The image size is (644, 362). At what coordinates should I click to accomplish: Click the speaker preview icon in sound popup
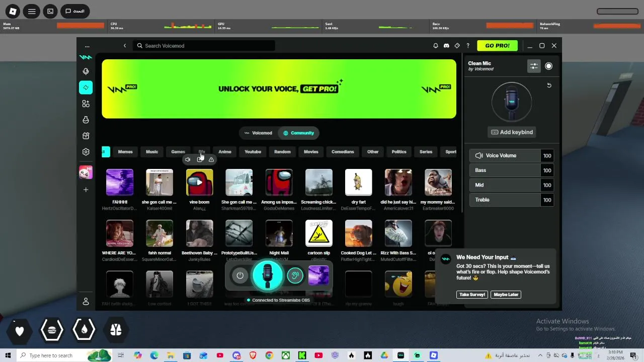[x=188, y=159]
